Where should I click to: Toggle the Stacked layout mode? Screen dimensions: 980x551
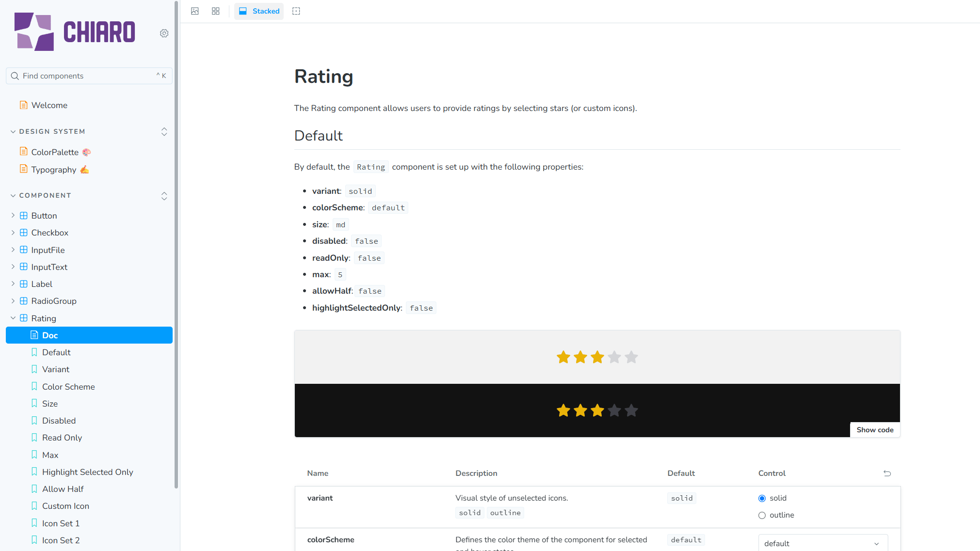pyautogui.click(x=258, y=11)
